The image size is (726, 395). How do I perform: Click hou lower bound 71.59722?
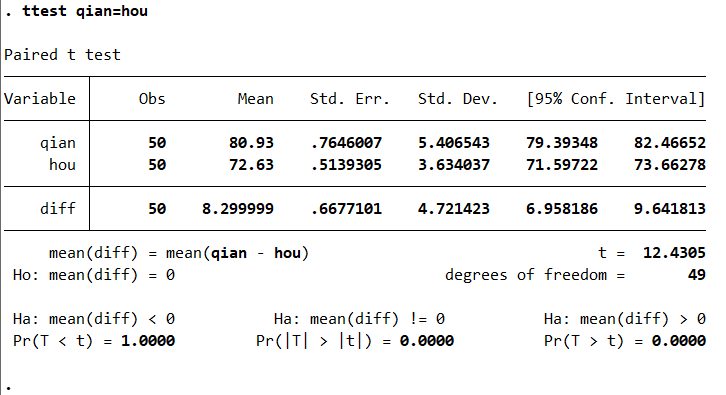pos(562,164)
